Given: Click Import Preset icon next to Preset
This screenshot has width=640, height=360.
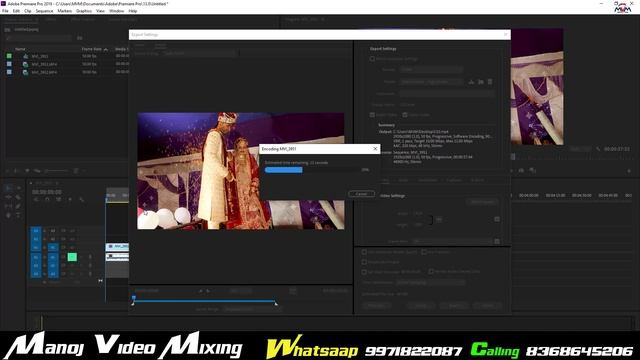Looking at the screenshot, I should coord(481,82).
